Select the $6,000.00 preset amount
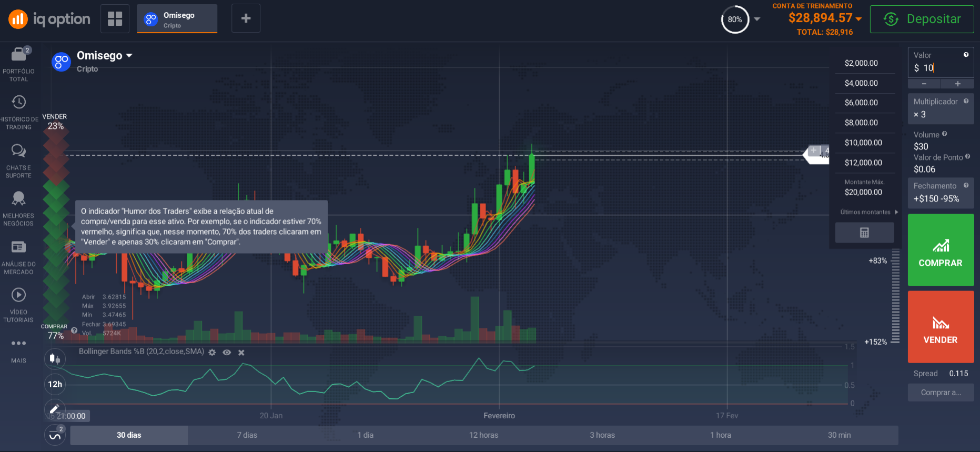Screen dimensions: 980x452 coord(861,103)
